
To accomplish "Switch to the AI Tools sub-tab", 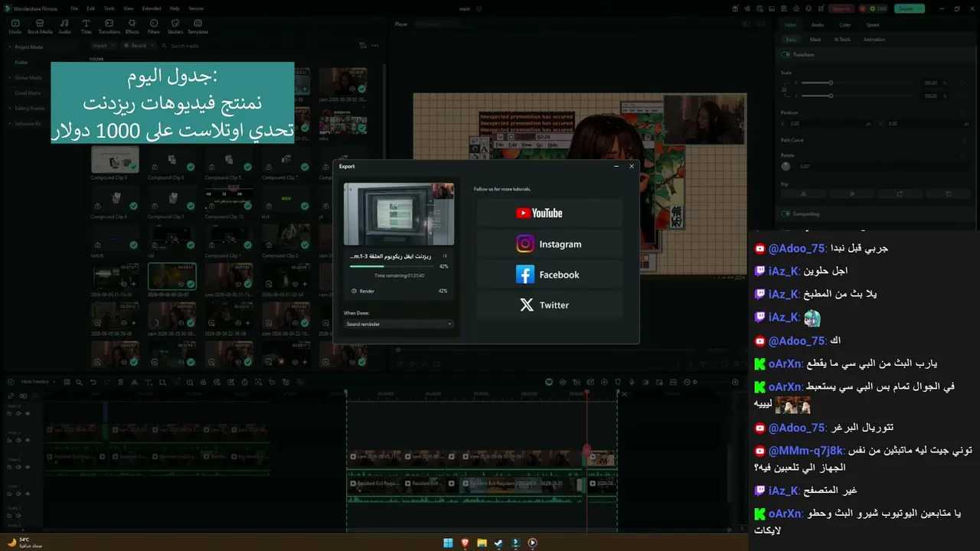I will pos(842,39).
